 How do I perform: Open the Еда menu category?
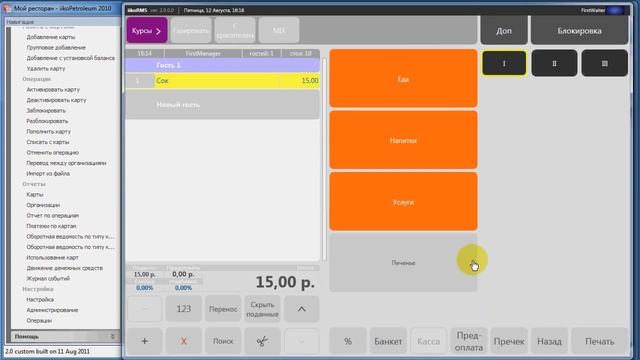403,79
